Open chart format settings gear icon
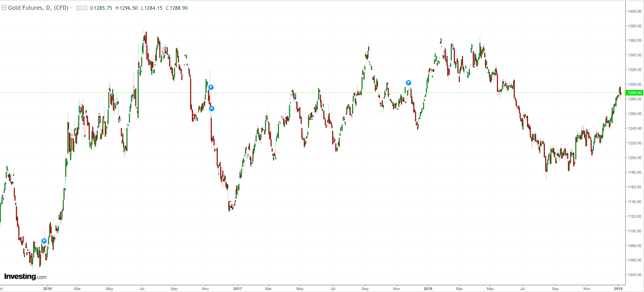Screen dimensions: 644x292 coord(85,8)
